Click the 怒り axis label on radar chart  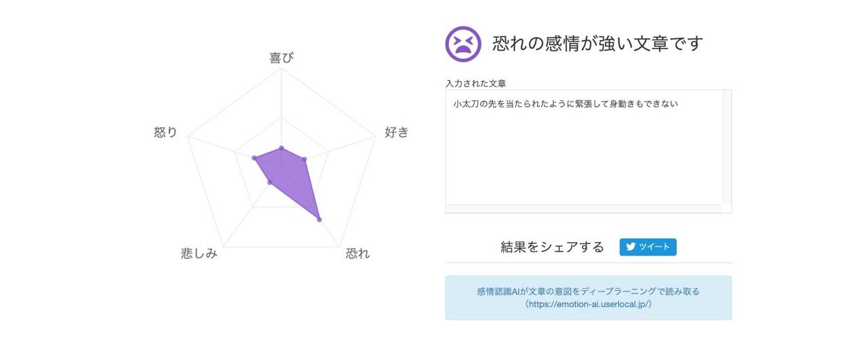(x=165, y=132)
